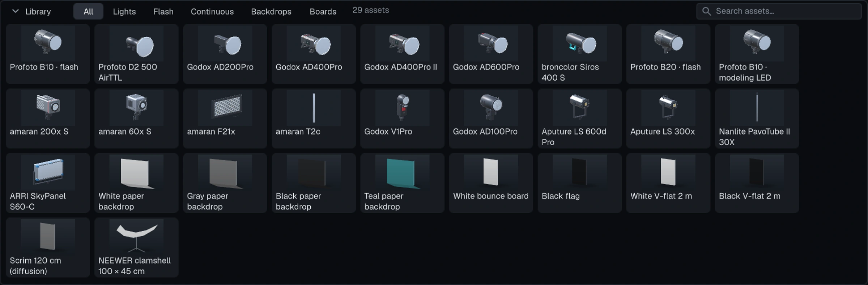This screenshot has width=868, height=285.
Task: Pick the Gray paper backdrop
Action: (225, 183)
